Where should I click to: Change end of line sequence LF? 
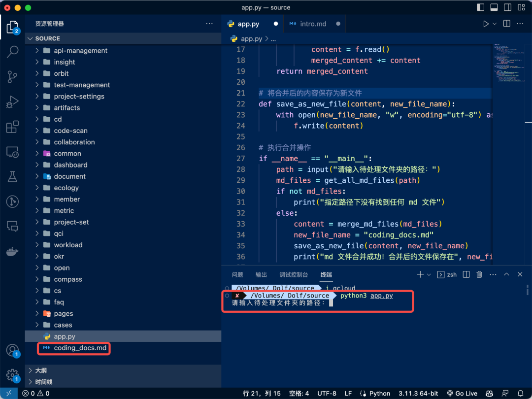[348, 393]
